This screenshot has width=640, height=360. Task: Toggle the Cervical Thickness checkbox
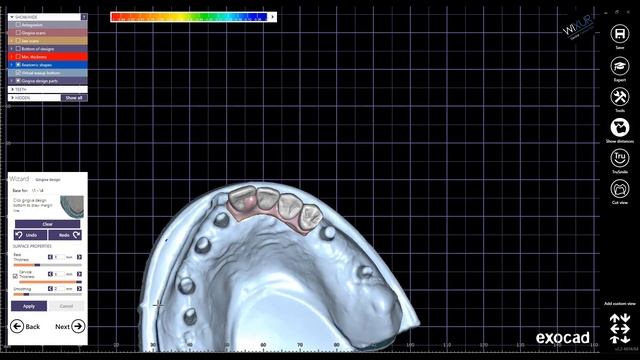tap(15, 276)
